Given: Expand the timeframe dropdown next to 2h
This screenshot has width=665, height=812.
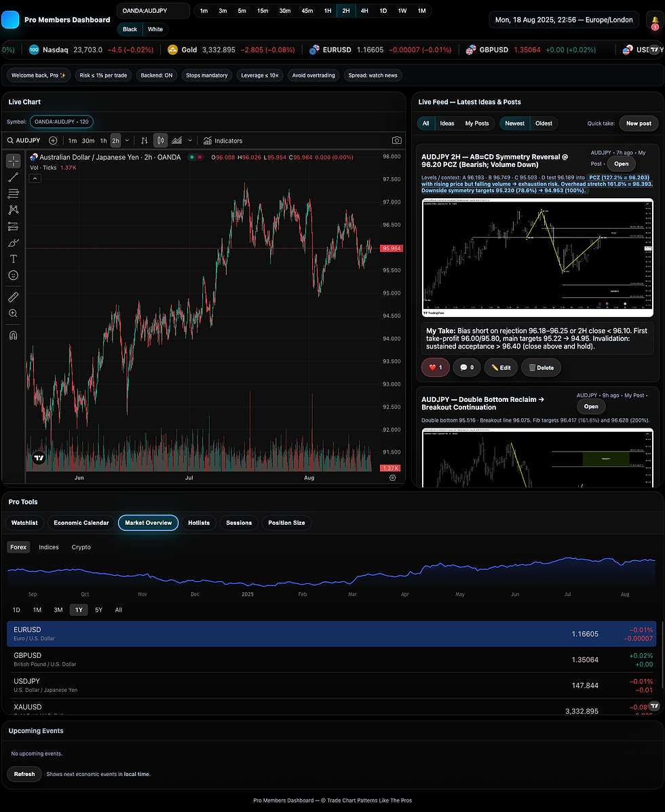Looking at the screenshot, I should coord(127,141).
